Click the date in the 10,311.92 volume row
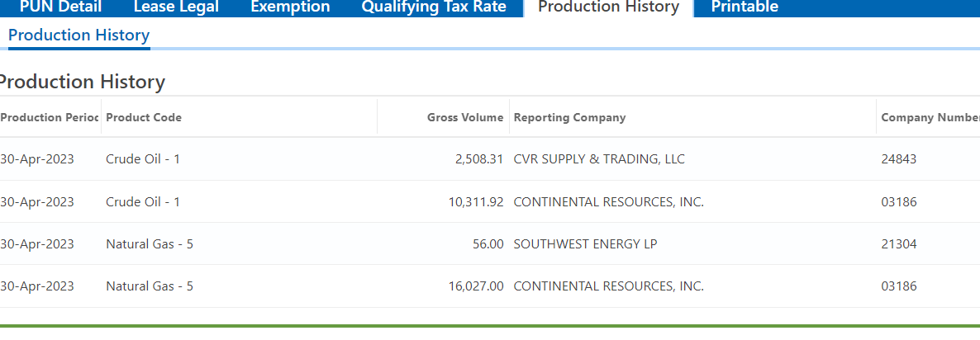 coord(37,202)
